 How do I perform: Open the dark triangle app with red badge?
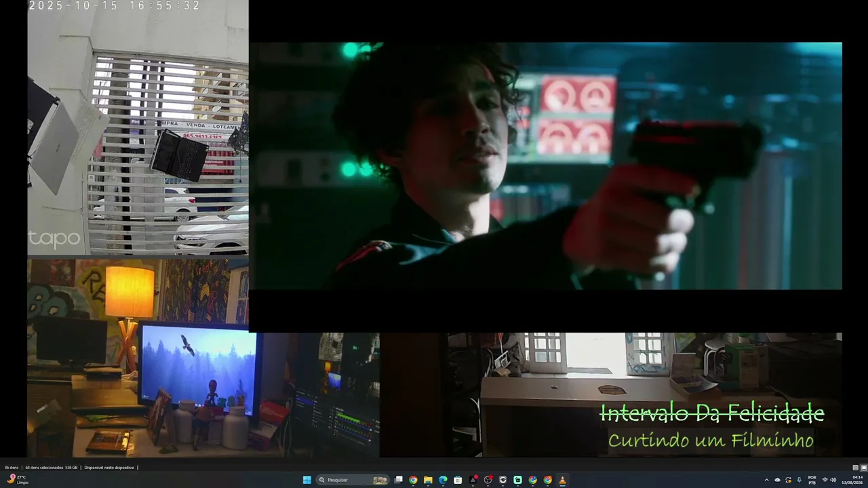[473, 480]
